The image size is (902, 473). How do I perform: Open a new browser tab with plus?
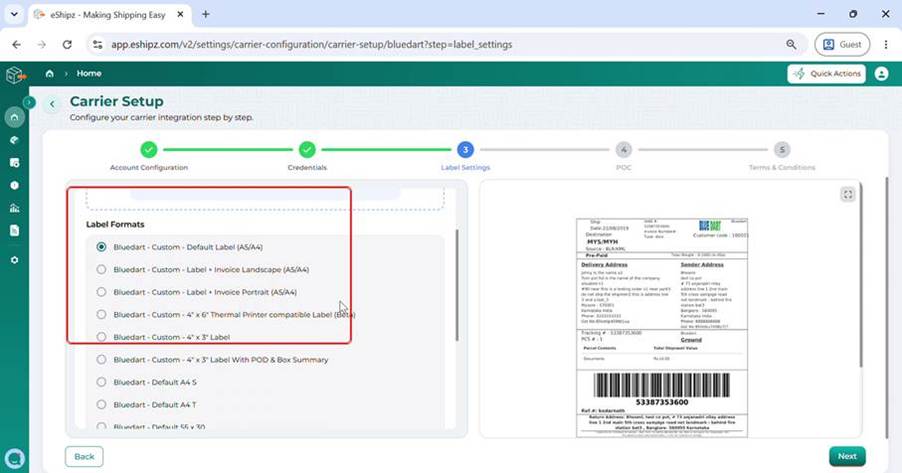(205, 14)
